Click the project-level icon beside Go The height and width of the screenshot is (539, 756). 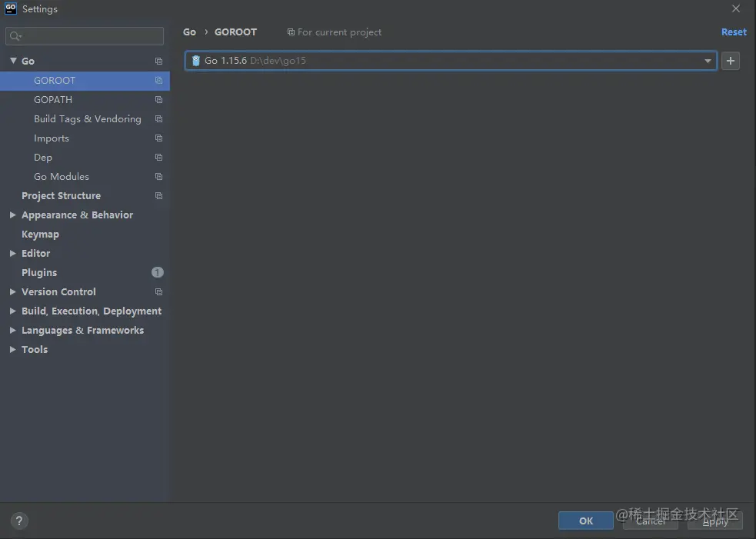[x=158, y=62]
